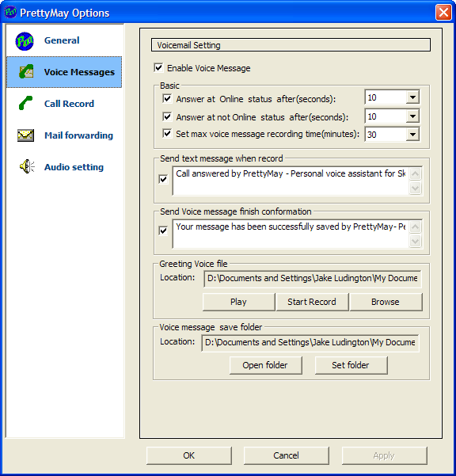Click up arrow of the confirmation message scrollbar
The width and height of the screenshot is (456, 476).
pyautogui.click(x=415, y=227)
